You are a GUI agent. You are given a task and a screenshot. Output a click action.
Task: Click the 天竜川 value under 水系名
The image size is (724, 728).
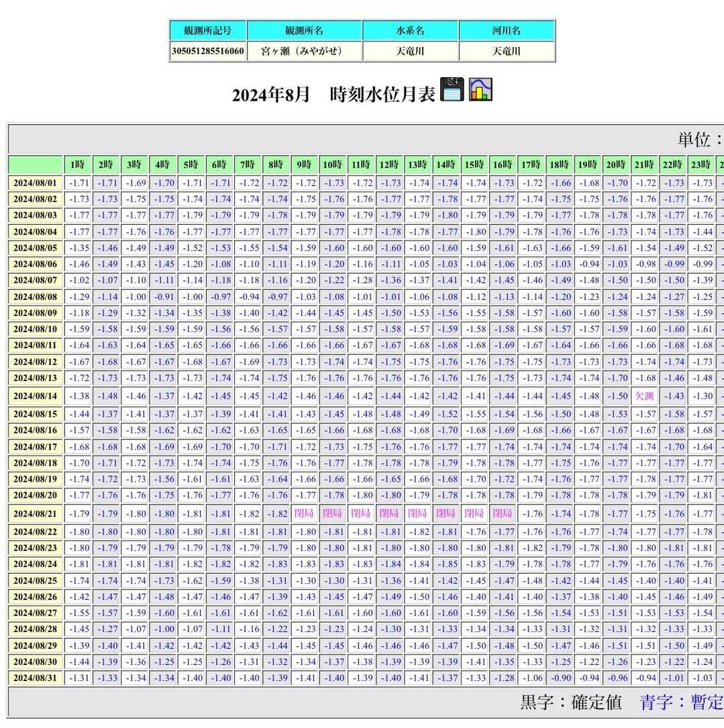pyautogui.click(x=411, y=51)
